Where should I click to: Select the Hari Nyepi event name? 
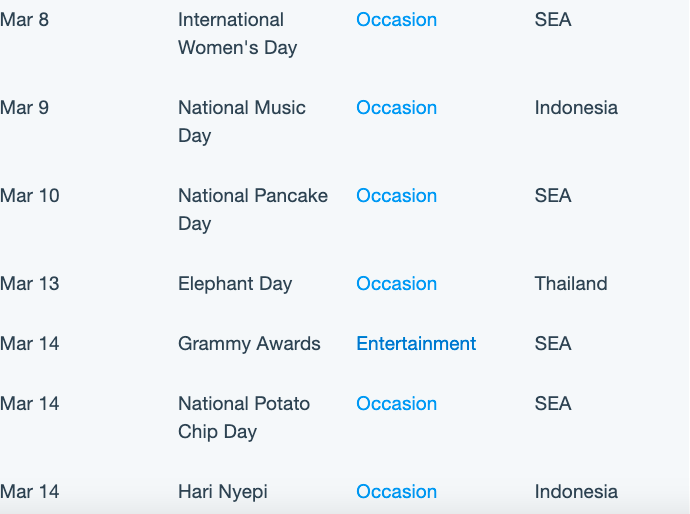(x=223, y=492)
